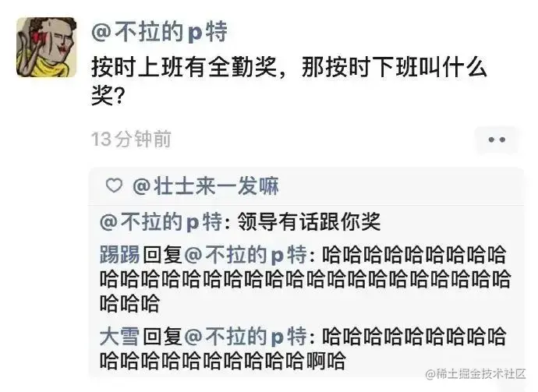The height and width of the screenshot is (392, 538).
Task: Click @不拉的p特 before 领导有话跟你奖
Action: pos(161,221)
